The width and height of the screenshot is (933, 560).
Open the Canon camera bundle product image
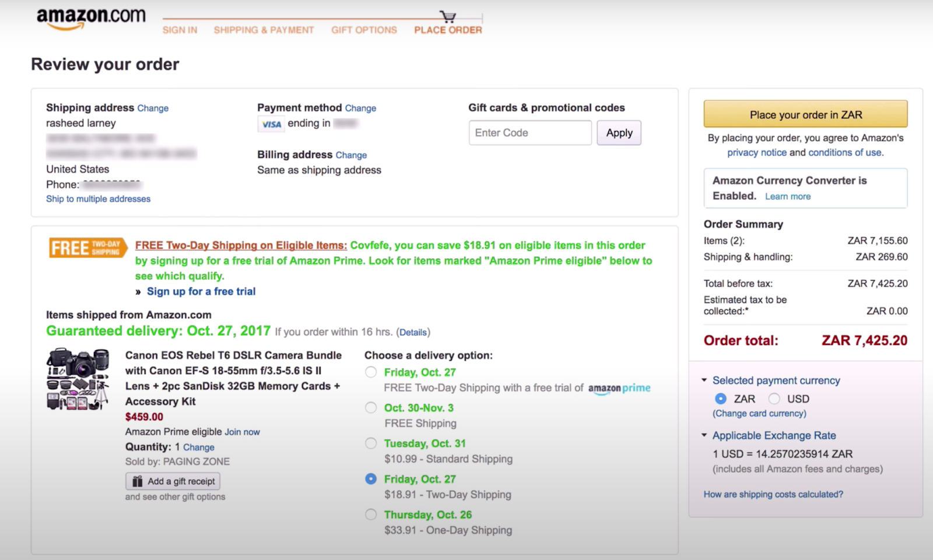point(78,378)
